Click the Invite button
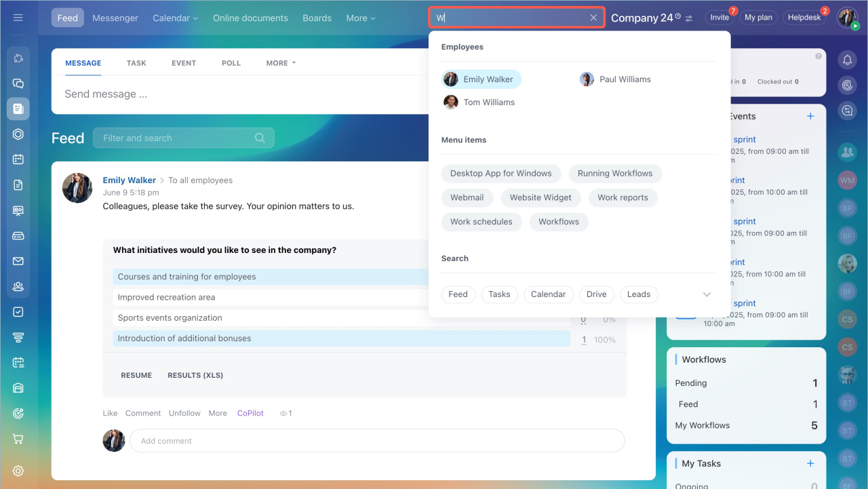This screenshot has width=868, height=489. point(719,18)
